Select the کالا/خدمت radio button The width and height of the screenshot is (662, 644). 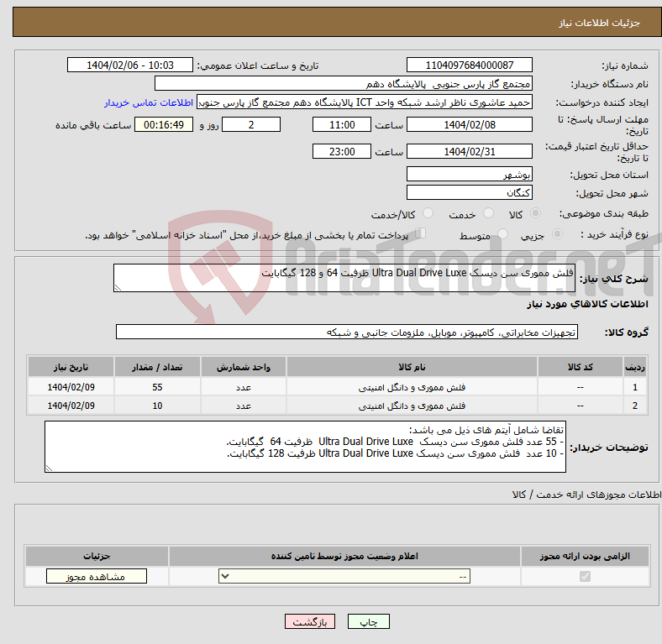(428, 213)
